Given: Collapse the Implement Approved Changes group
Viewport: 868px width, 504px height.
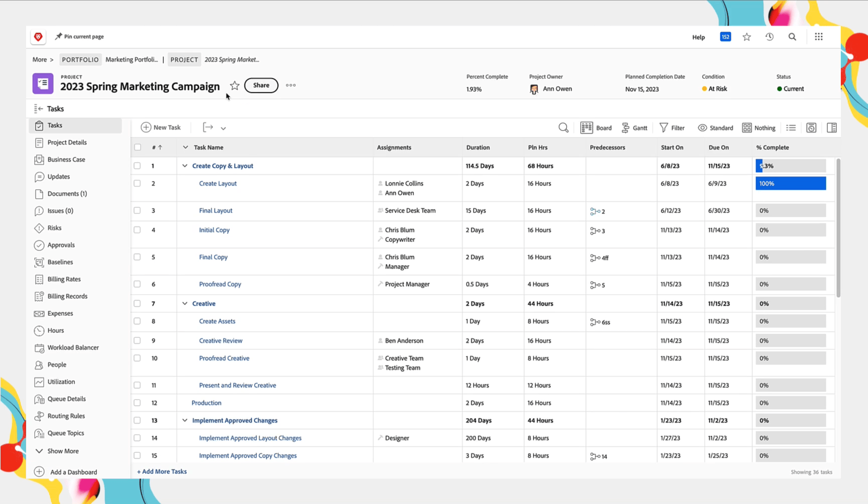Looking at the screenshot, I should pos(185,421).
